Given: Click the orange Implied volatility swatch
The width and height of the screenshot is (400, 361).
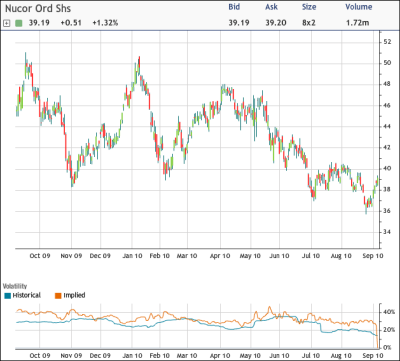Looking at the screenshot, I should (x=58, y=296).
